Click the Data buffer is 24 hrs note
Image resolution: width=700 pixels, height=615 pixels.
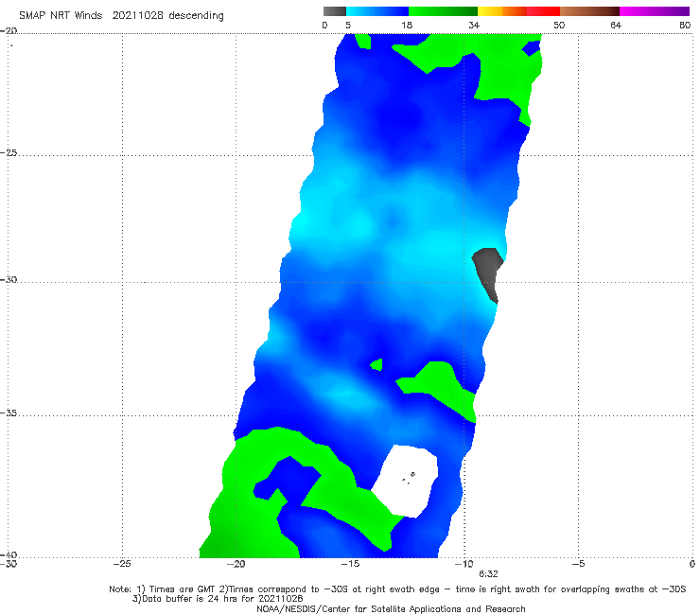[x=218, y=599]
